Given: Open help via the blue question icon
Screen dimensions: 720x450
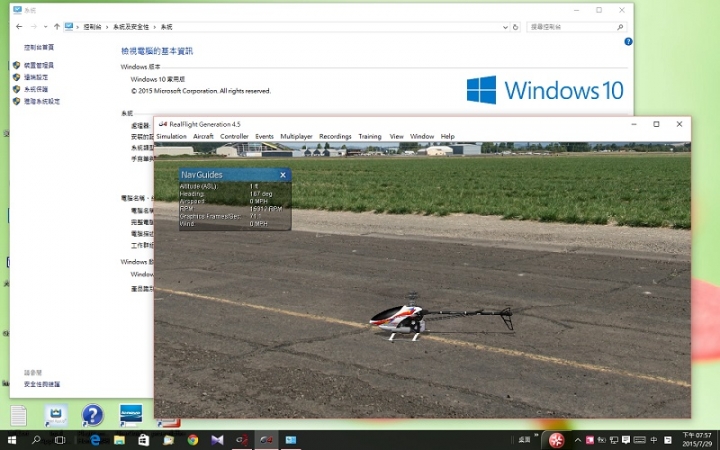Looking at the screenshot, I should [628, 42].
